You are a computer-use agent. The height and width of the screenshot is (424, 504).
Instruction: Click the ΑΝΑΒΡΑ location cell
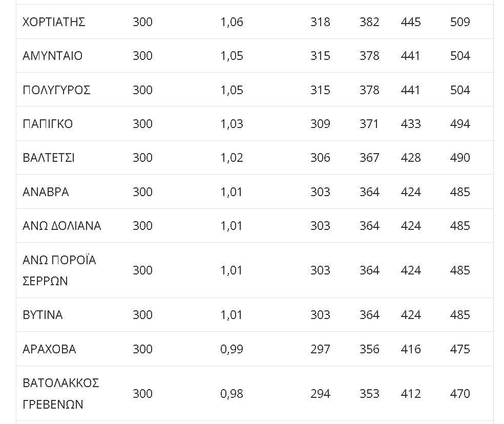[x=45, y=192]
